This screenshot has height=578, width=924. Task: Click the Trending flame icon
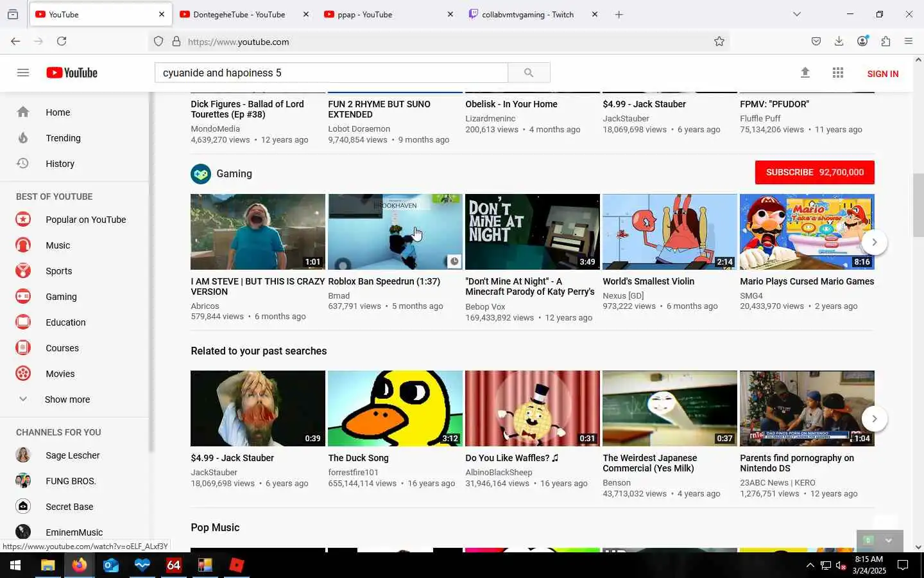(23, 138)
